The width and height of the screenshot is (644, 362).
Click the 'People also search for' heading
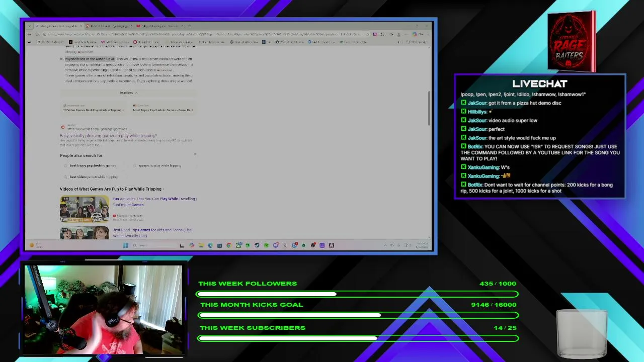pos(81,155)
